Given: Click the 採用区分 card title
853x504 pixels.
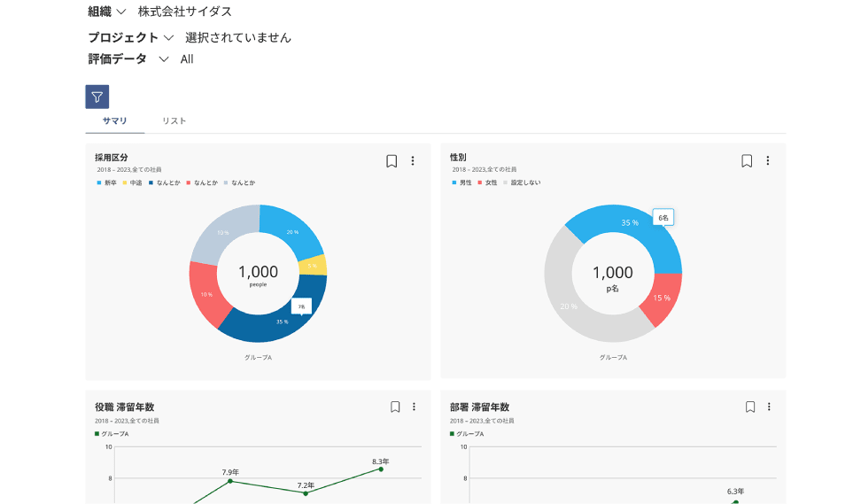Looking at the screenshot, I should pos(112,158).
